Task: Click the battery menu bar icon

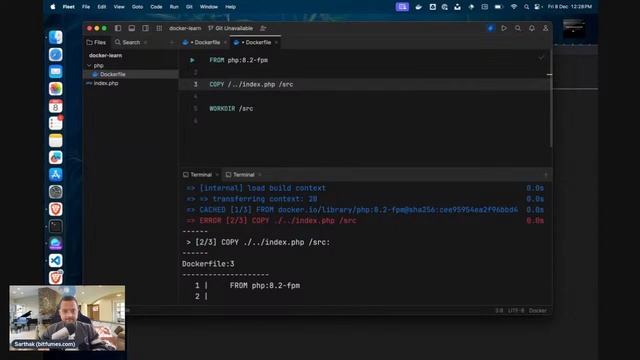Action: (499, 7)
